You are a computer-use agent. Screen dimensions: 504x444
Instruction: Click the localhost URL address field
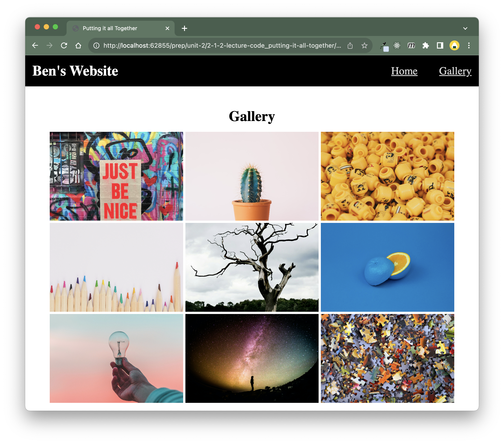[222, 46]
